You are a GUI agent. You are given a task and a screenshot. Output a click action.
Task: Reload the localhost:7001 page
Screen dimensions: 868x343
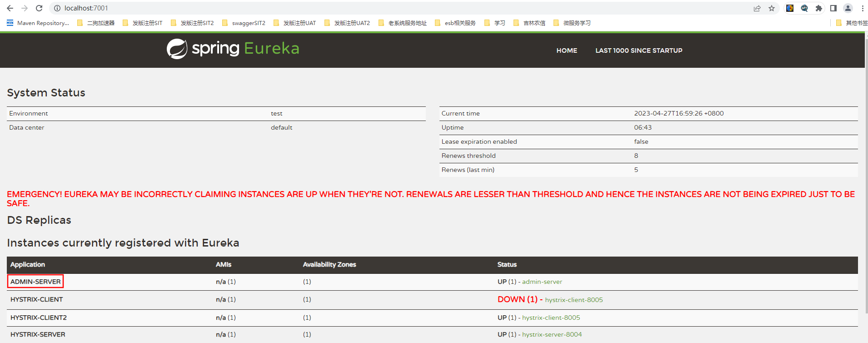pos(39,8)
